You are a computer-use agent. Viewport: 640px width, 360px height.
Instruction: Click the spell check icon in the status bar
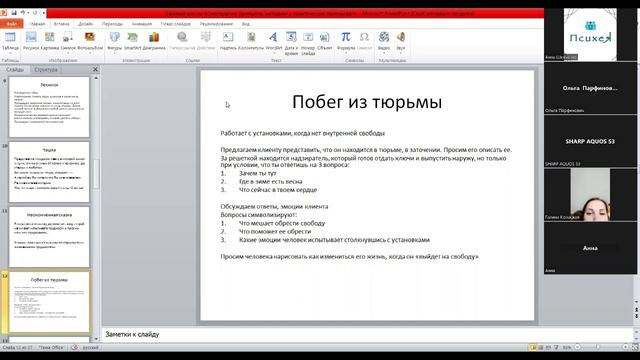pyautogui.click(x=74, y=347)
